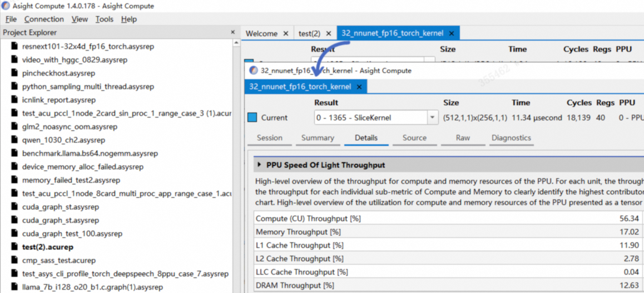Click the file icon beside llama_7b_i128_o20_b1.c.graph(1).asysrep
The image size is (644, 293).
[15, 287]
